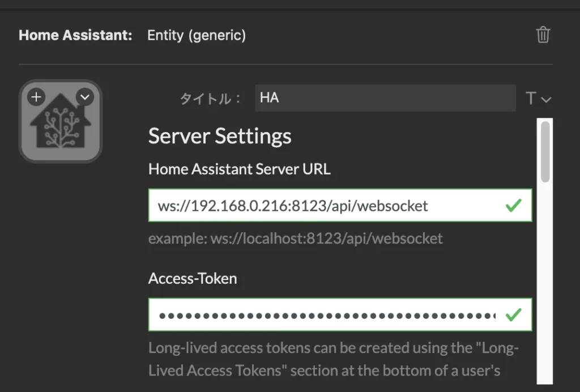This screenshot has width=580, height=392.
Task: Open the title text T formatting dropdown
Action: tap(539, 99)
